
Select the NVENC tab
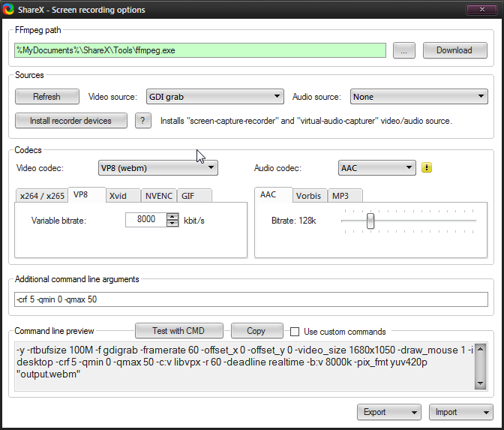158,196
